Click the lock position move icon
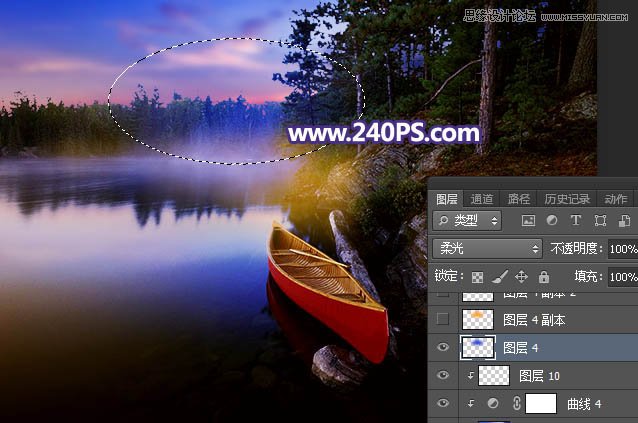This screenshot has width=638, height=423. tap(521, 277)
